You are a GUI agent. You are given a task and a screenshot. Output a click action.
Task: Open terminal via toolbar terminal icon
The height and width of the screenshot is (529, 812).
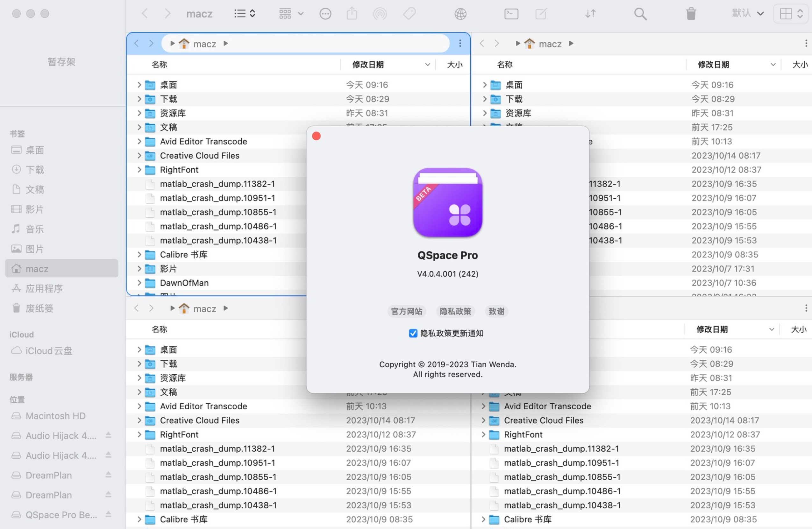pos(511,14)
